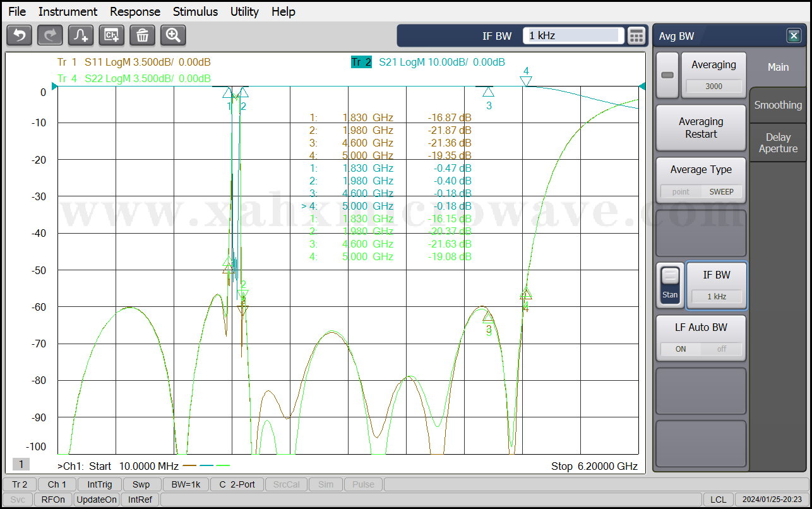Click the Pulse status bar button
The width and height of the screenshot is (812, 509).
(x=363, y=484)
